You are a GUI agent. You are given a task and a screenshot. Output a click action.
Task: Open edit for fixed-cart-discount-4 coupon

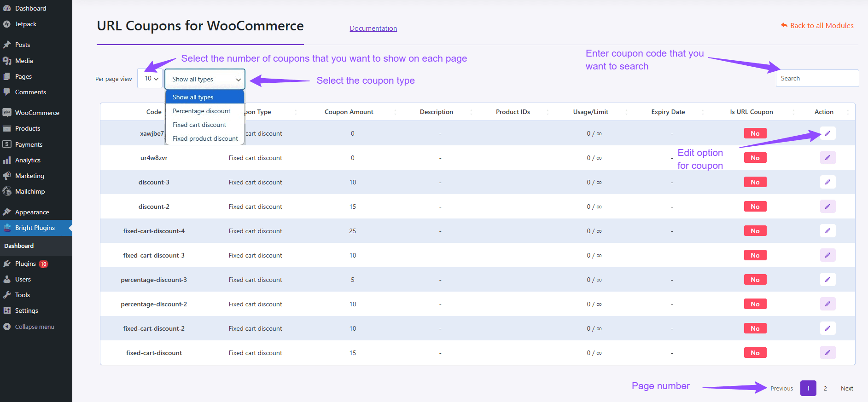[827, 231]
